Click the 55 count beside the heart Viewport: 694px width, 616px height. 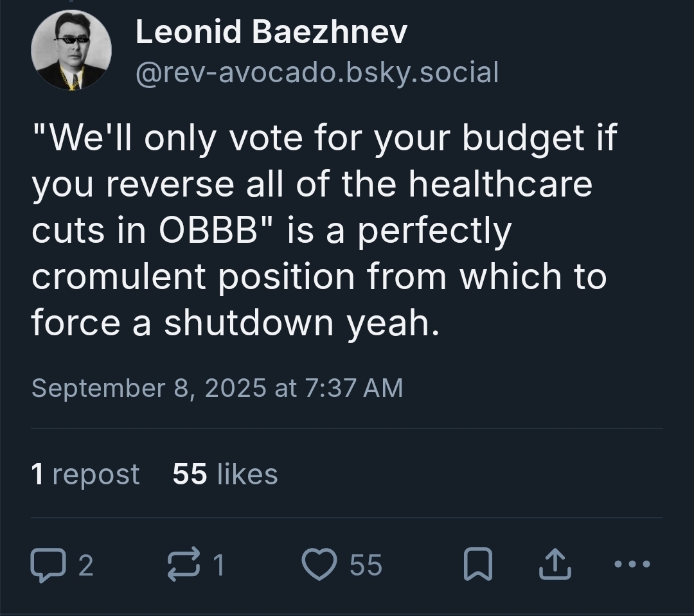click(366, 566)
